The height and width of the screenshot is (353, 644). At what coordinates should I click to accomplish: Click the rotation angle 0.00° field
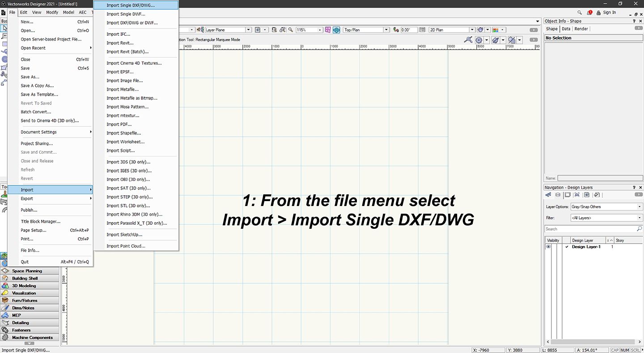pyautogui.click(x=409, y=29)
